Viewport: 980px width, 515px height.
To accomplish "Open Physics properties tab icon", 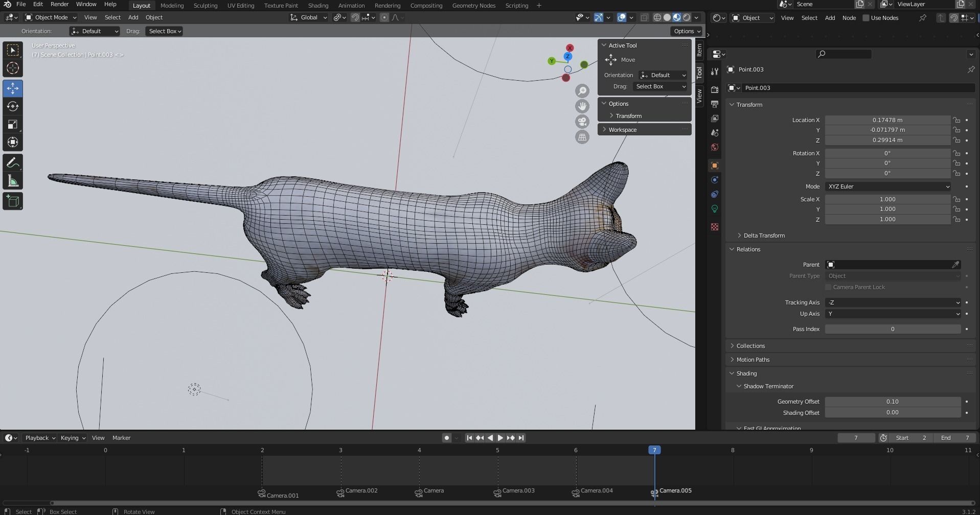I will tap(715, 180).
